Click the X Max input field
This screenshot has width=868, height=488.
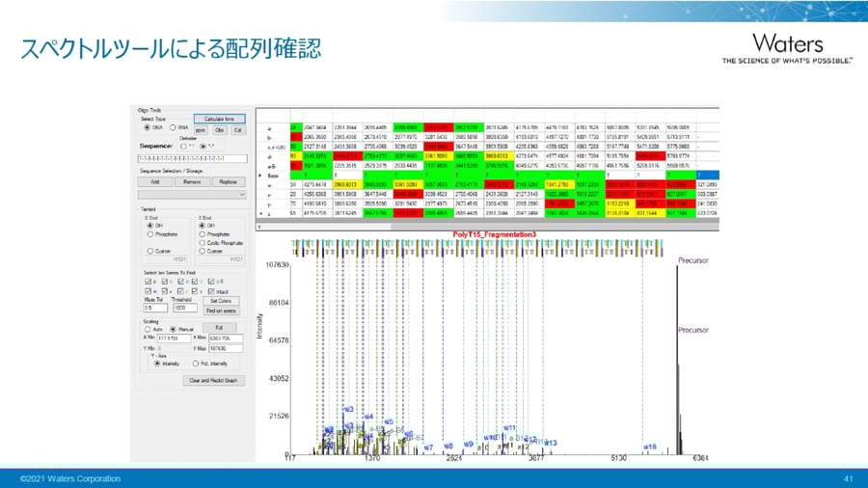[226, 339]
